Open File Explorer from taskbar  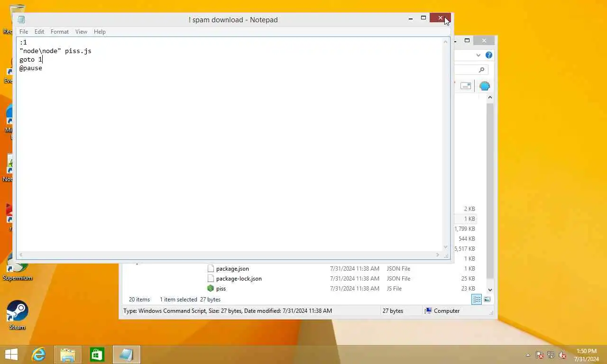point(68,355)
